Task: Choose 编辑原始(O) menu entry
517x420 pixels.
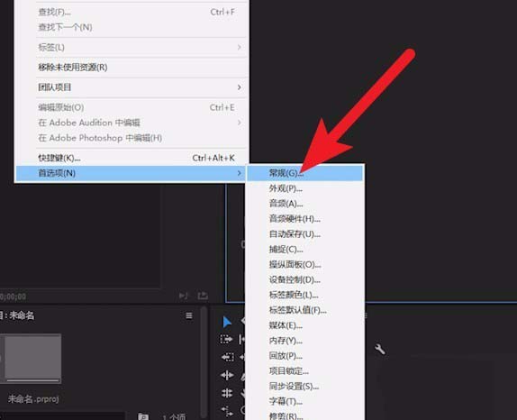Action: [141, 107]
